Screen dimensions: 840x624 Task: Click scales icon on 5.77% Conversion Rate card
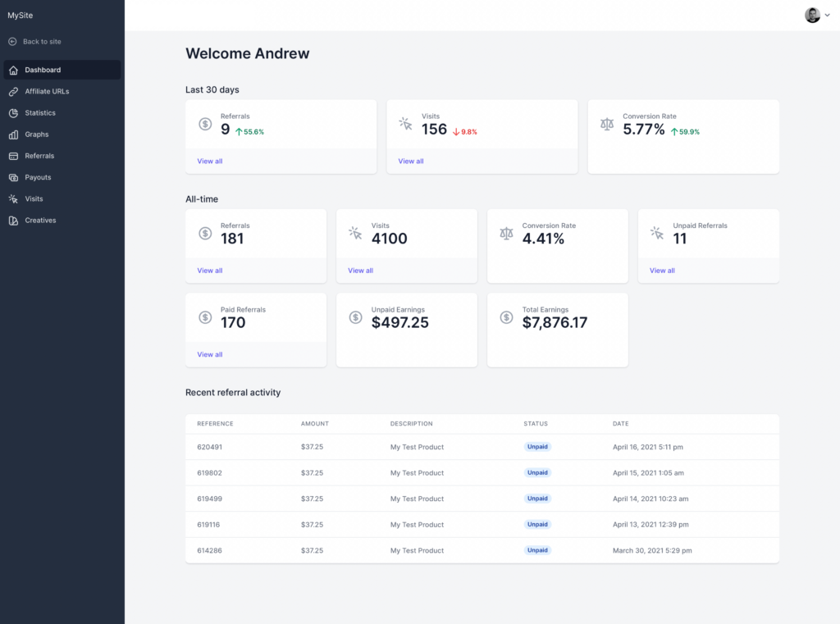(607, 125)
